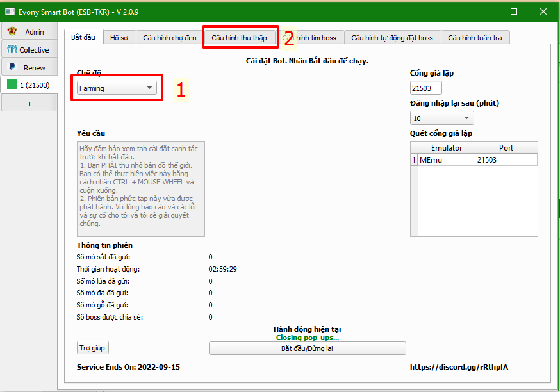The width and height of the screenshot is (560, 392).
Task: Go to Cấu hình thu thập tab
Action: click(239, 38)
